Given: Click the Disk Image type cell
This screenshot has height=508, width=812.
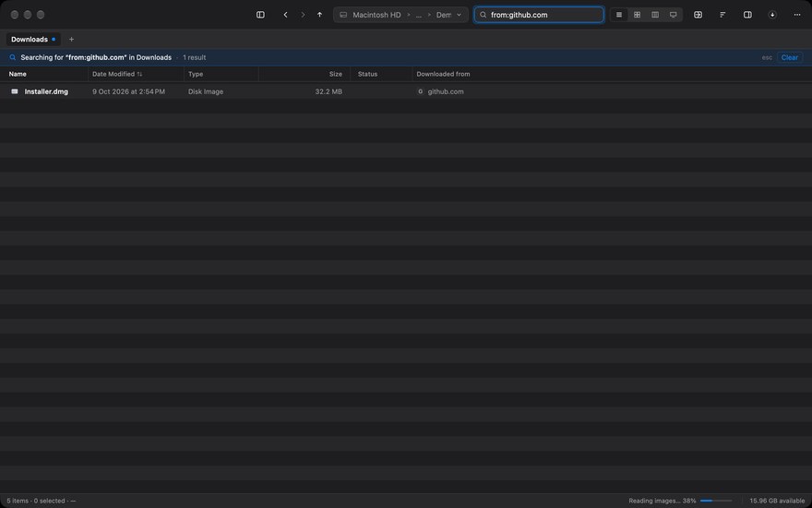Looking at the screenshot, I should pos(206,91).
